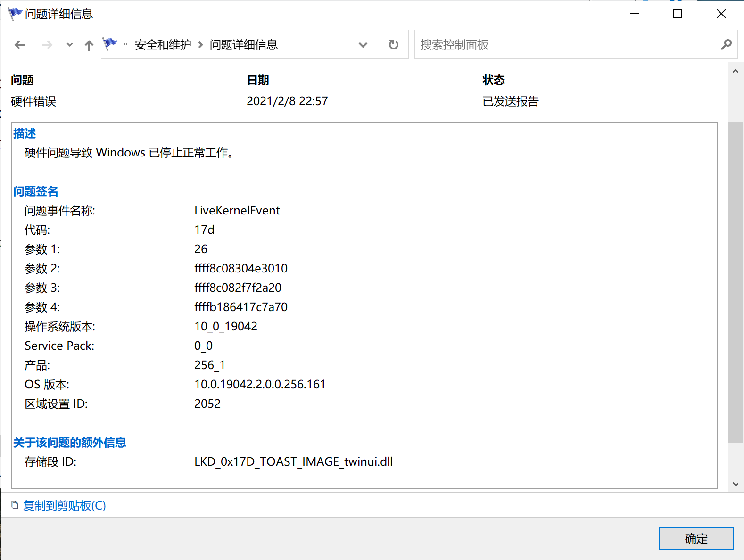The width and height of the screenshot is (744, 560).
Task: Click the value ffffb186417c7a70
Action: click(241, 307)
